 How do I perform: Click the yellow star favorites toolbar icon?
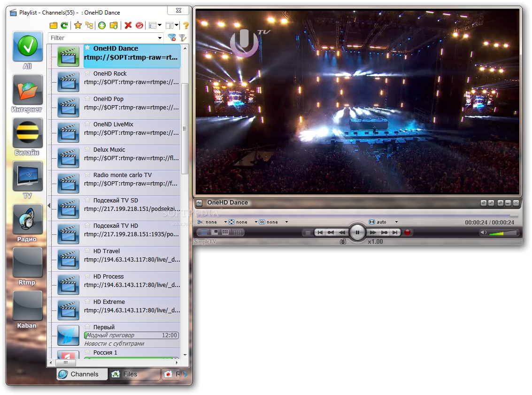[78, 25]
